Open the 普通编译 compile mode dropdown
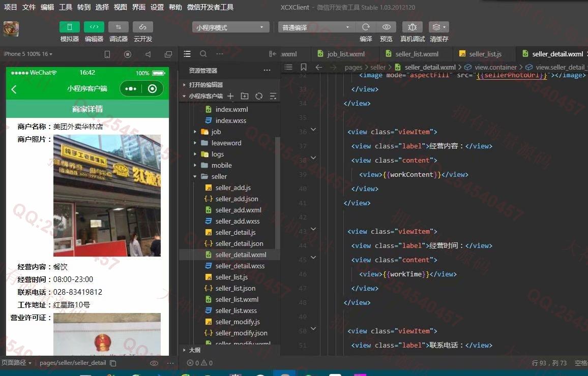Image resolution: width=588 pixels, height=376 pixels. (x=316, y=27)
